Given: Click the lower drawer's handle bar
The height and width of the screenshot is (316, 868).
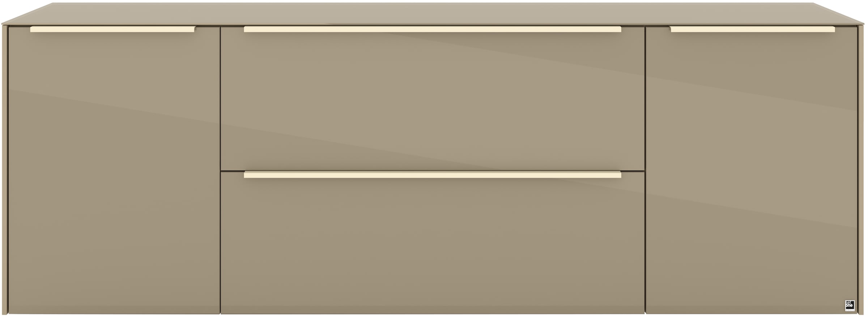Looking at the screenshot, I should (433, 175).
